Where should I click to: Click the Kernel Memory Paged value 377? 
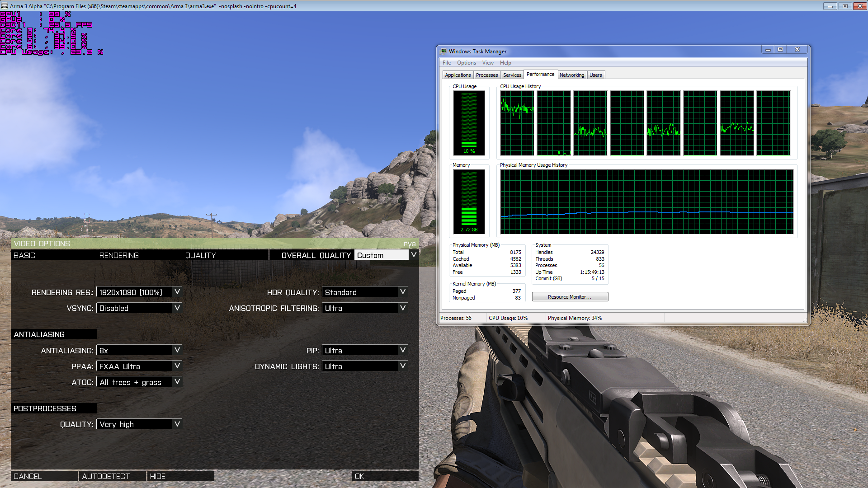516,291
